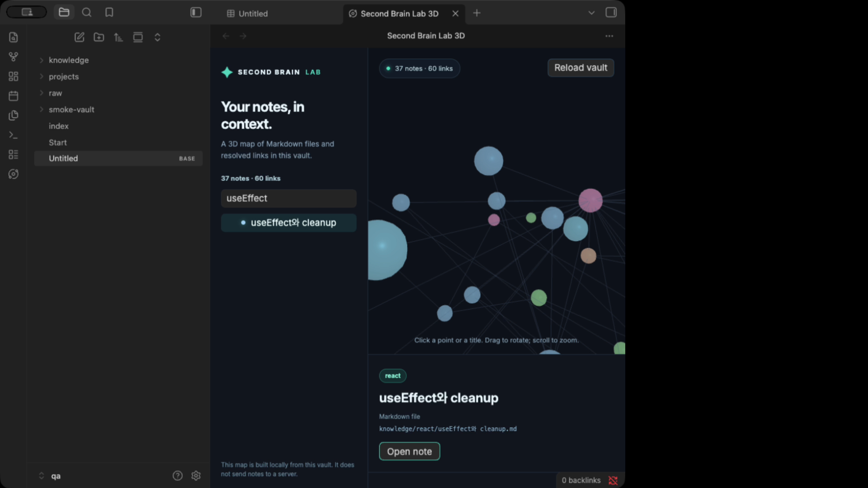Screen dimensions: 868x488
Task: Click auto-reveal current file icon
Action: click(x=138, y=37)
